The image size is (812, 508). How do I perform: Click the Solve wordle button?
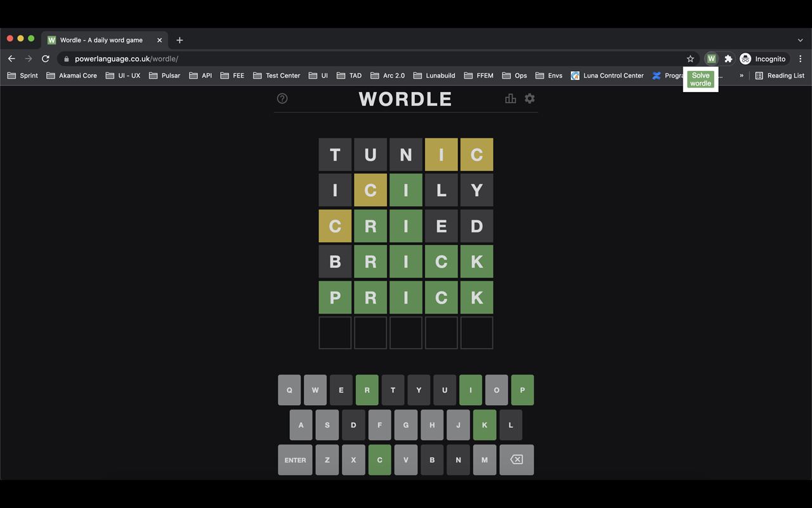pyautogui.click(x=700, y=79)
